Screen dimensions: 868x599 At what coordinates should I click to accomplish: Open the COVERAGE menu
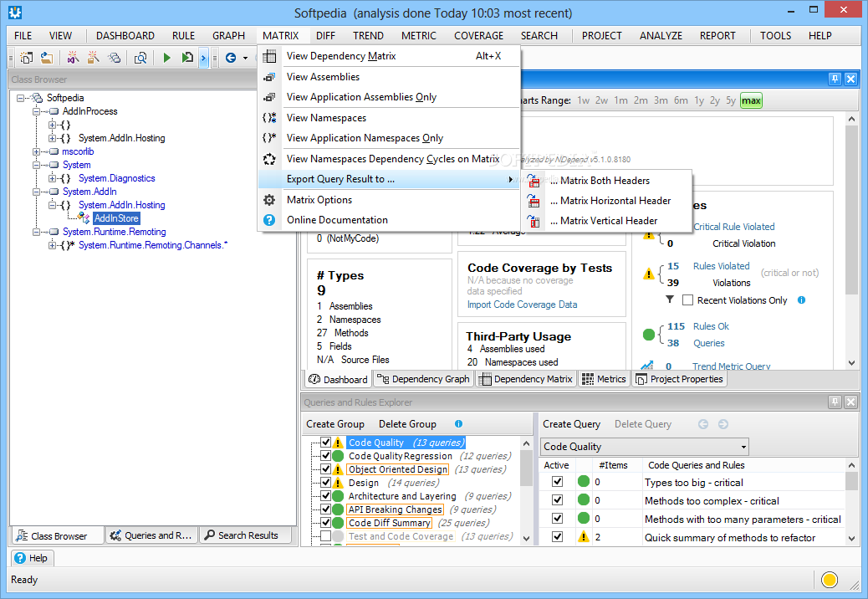pos(479,36)
